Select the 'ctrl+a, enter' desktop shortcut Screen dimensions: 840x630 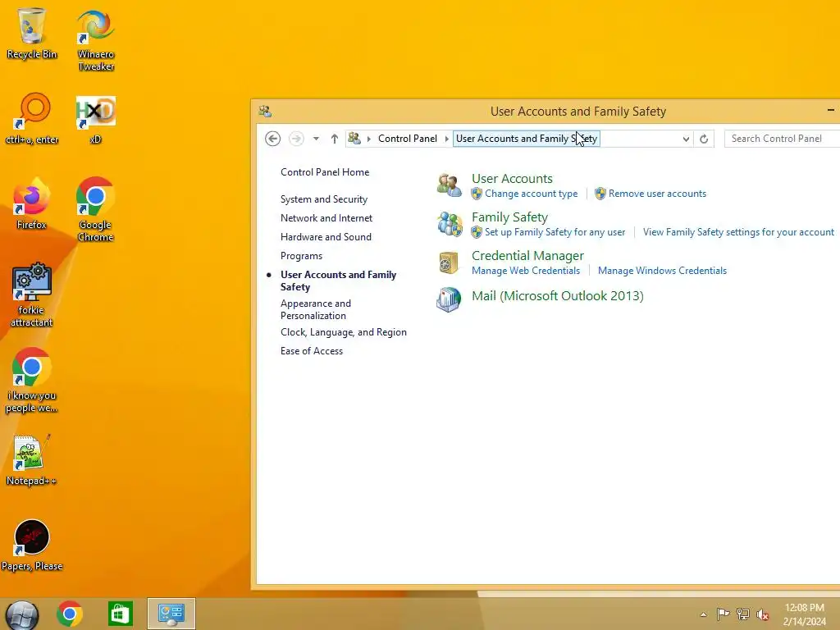[32, 118]
